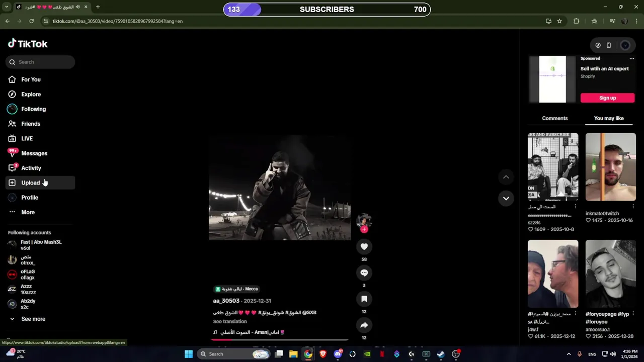
Task: Click the Upload button in sidebar
Action: click(40, 183)
